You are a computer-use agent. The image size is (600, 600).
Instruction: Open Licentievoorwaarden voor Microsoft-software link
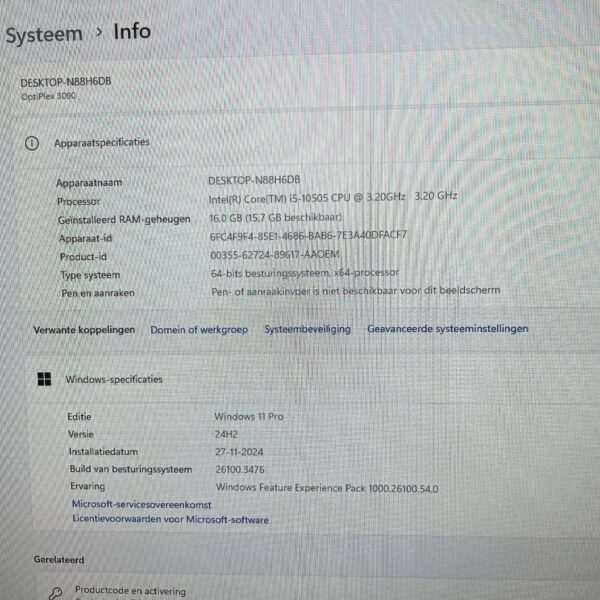170,519
